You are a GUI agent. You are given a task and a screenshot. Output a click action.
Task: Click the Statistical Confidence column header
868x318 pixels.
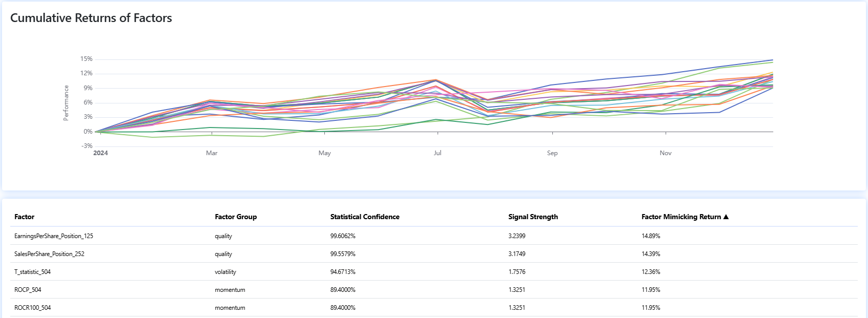364,217
